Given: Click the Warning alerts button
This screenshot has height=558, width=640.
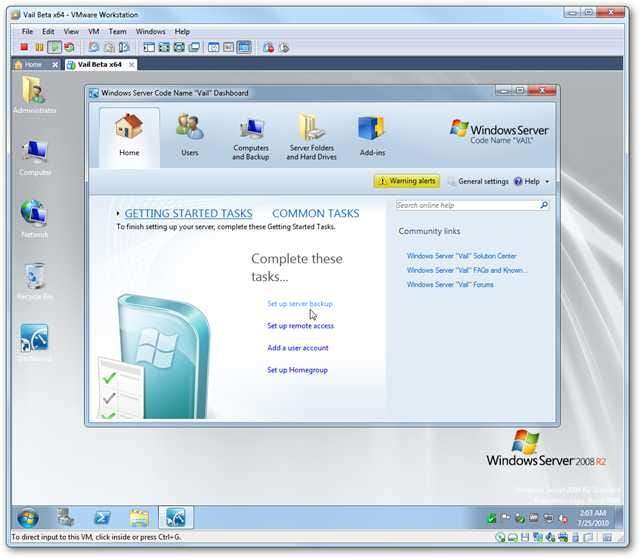Looking at the screenshot, I should coord(406,181).
